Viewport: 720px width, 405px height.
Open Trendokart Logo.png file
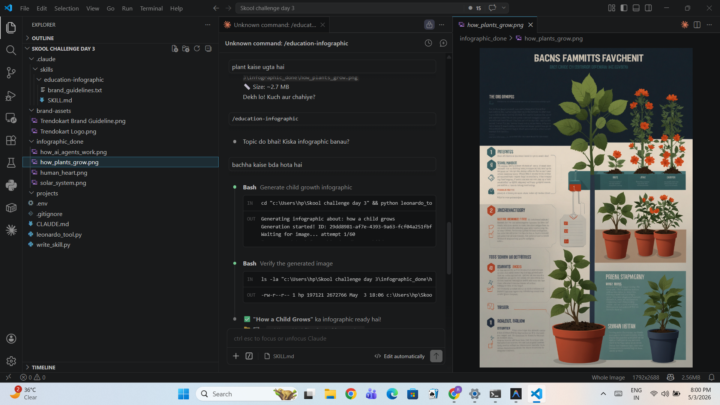(x=68, y=131)
